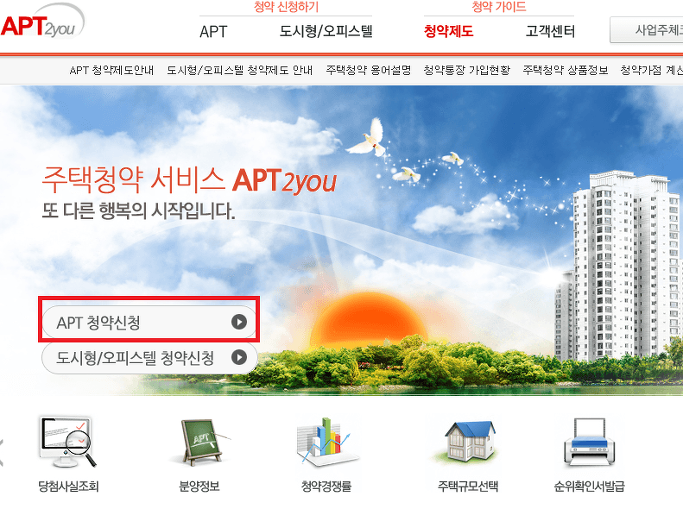This screenshot has height=515, width=683.
Task: Click the 당첨사실조회 text label
Action: pos(69,486)
